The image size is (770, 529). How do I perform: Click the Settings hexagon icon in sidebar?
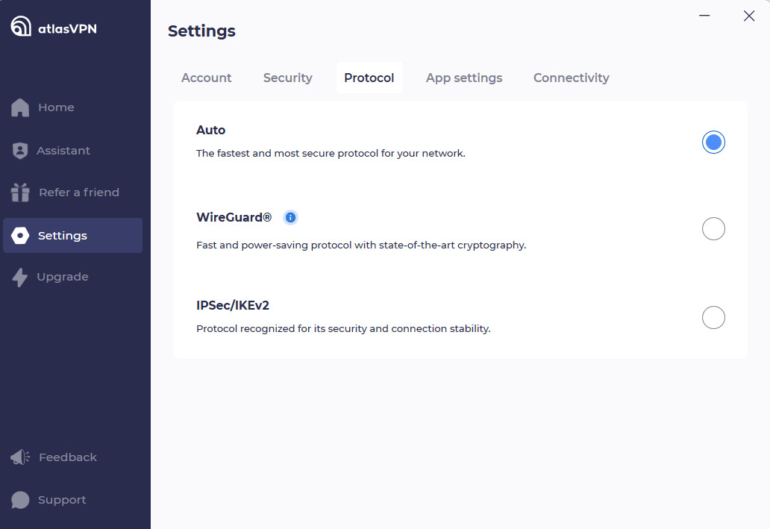point(20,236)
